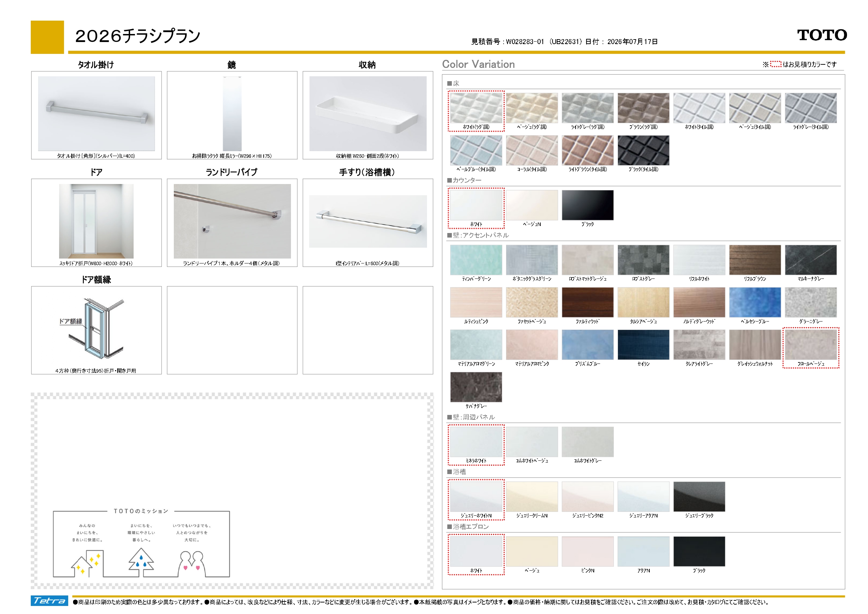Click the "2026チラシプラン" page title
868x614 pixels.
pyautogui.click(x=137, y=36)
